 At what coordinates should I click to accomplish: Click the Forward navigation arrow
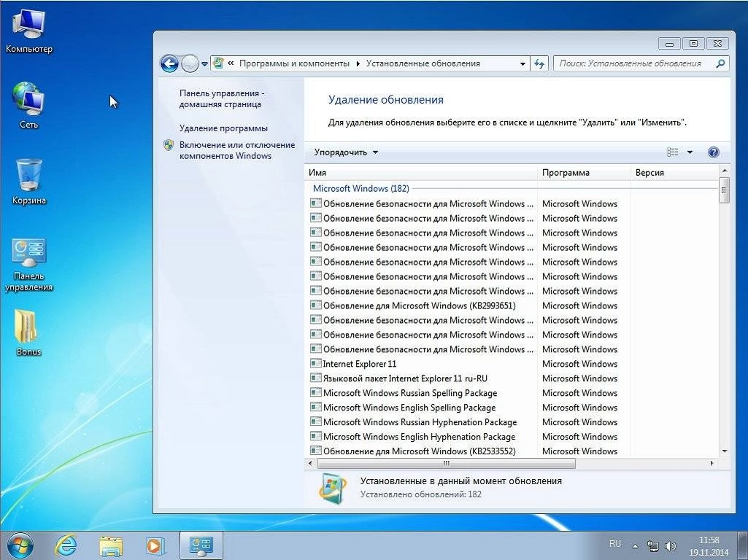pos(190,63)
